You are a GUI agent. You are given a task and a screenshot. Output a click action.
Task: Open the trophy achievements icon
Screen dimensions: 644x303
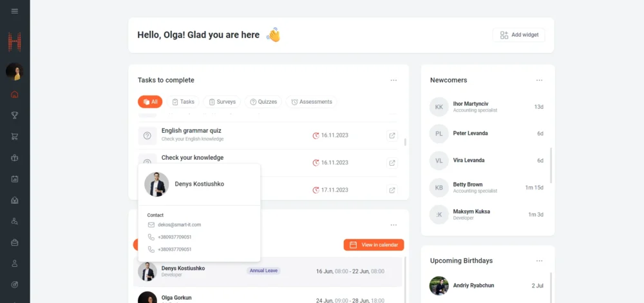pos(15,115)
